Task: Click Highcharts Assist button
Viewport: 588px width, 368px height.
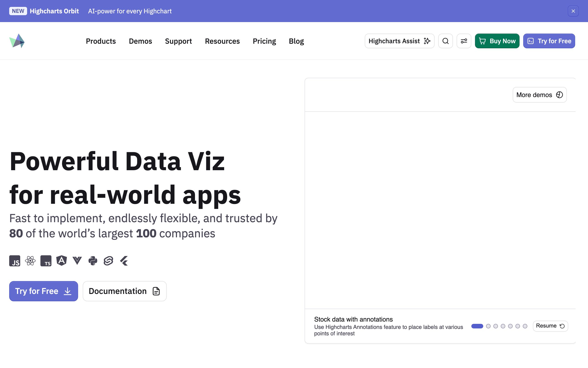Action: (x=399, y=41)
